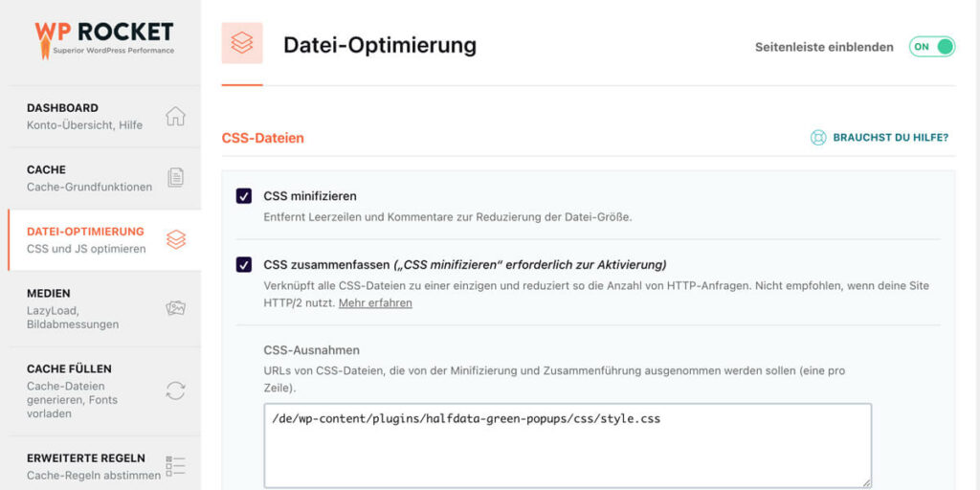Follow the Mehr erfahren link

[375, 303]
